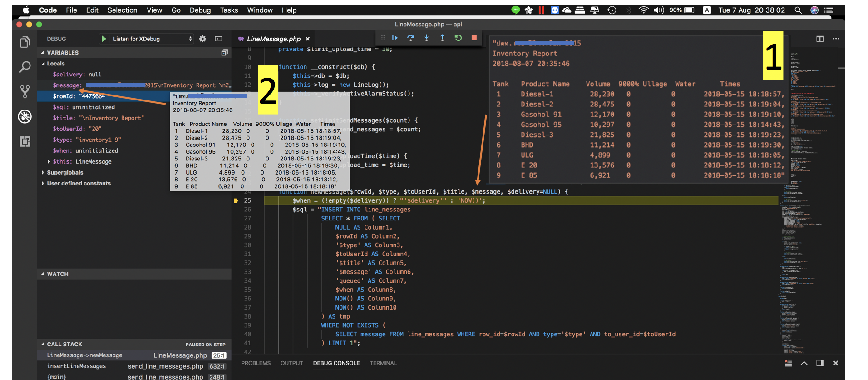
Task: Grab the debug toolbar drag handle
Action: [383, 38]
